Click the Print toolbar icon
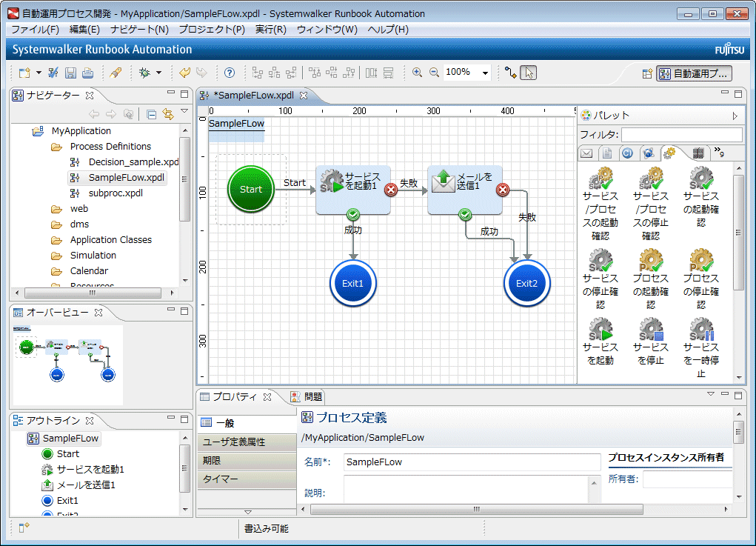The image size is (756, 546). [88, 73]
